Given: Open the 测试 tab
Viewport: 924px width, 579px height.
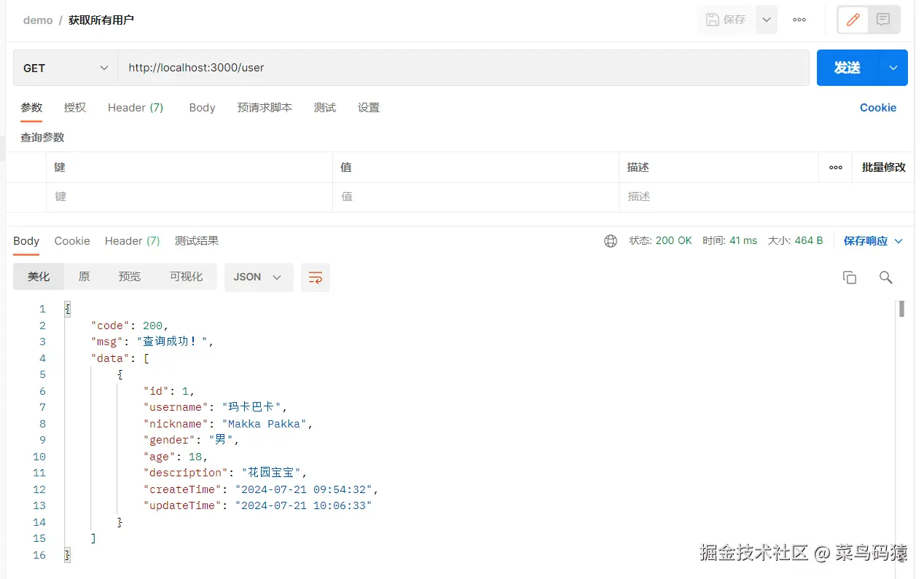Looking at the screenshot, I should (325, 108).
